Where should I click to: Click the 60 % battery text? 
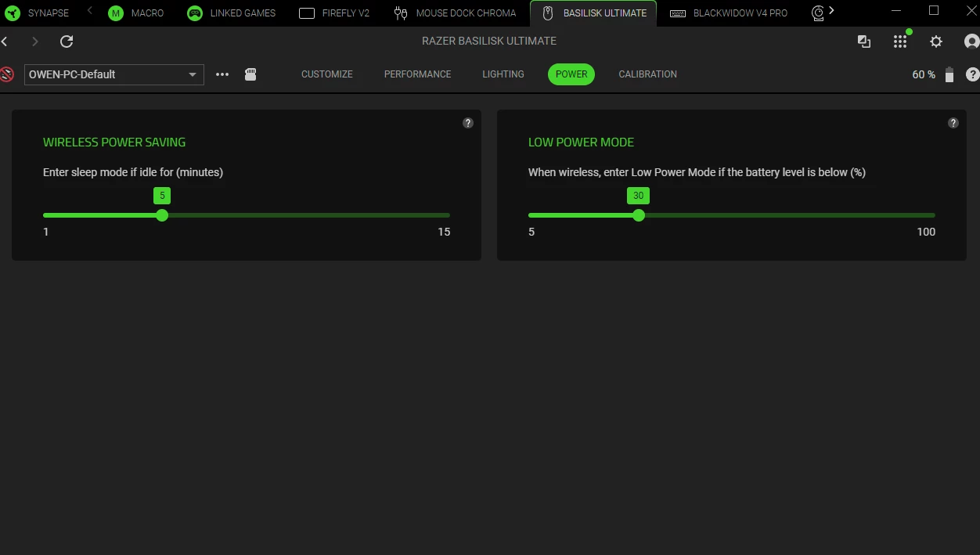924,74
